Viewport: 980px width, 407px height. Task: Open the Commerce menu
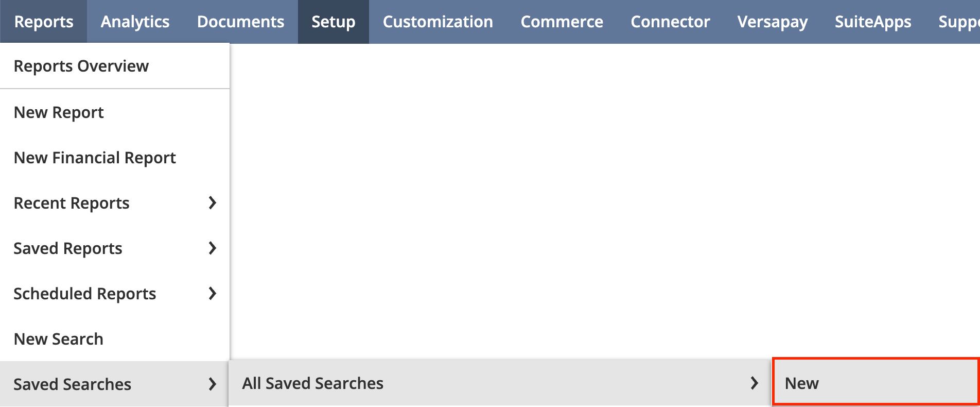point(562,22)
